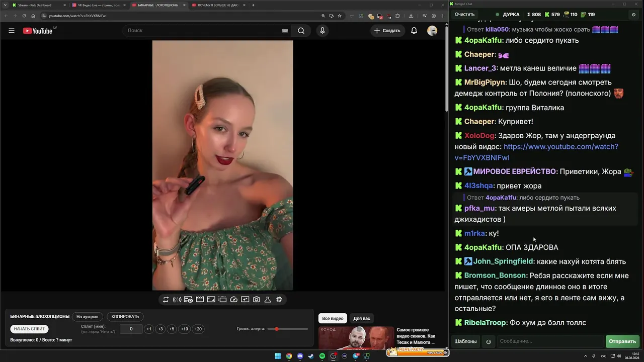Add +1 minute to split
The image size is (644, 362).
click(x=149, y=329)
